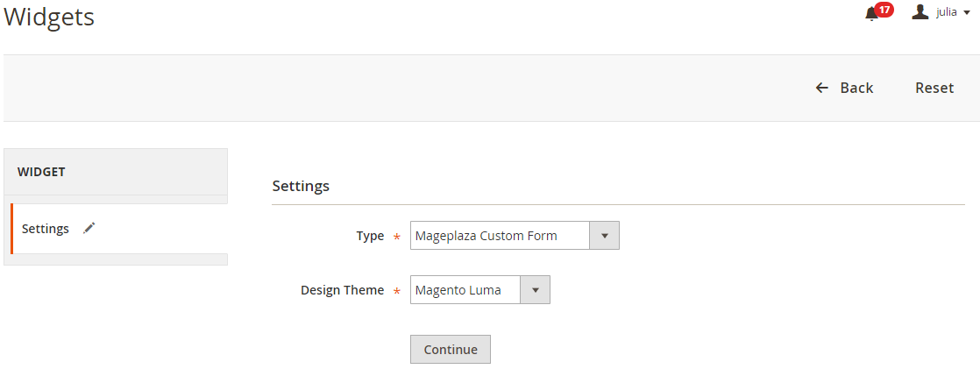The width and height of the screenshot is (980, 369).
Task: Click the Type field label
Action: (x=370, y=237)
